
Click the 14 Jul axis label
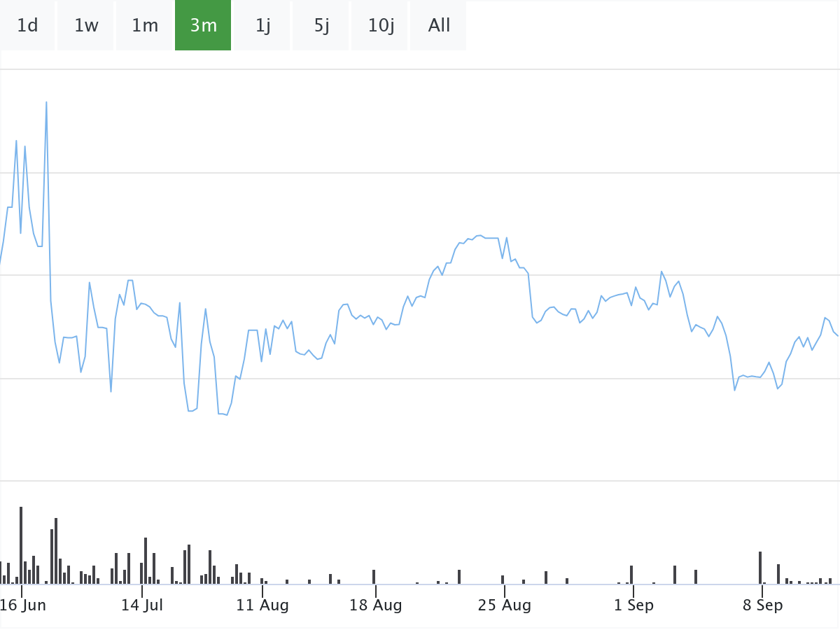click(x=141, y=605)
